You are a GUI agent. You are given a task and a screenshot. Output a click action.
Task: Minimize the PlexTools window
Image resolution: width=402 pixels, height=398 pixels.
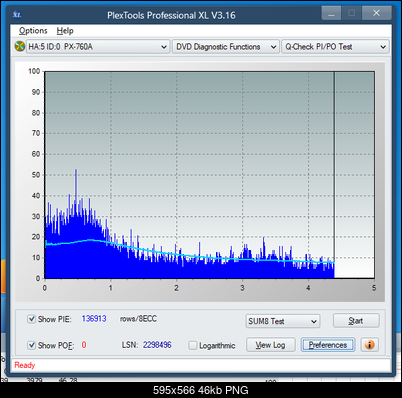coord(331,13)
